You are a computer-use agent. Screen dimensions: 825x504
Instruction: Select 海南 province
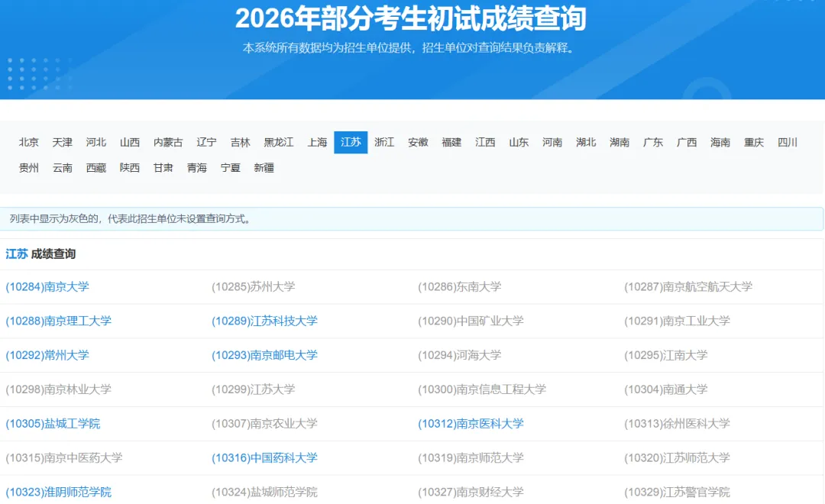(720, 143)
